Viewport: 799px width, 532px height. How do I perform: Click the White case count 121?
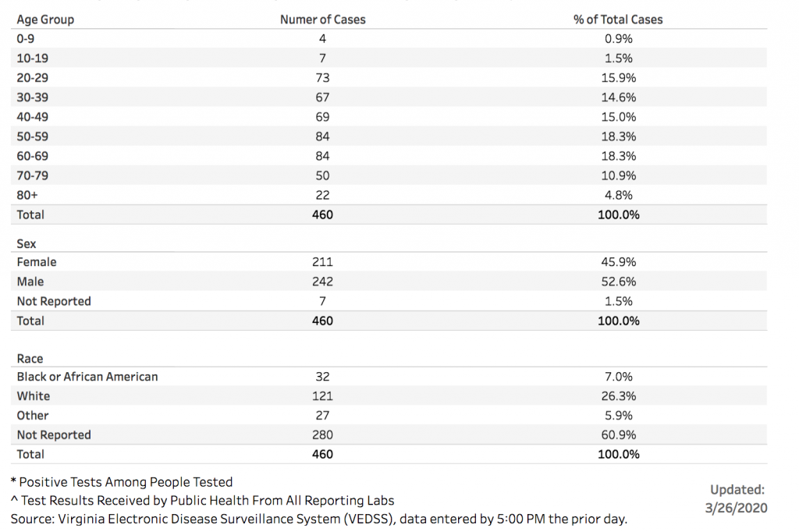322,396
